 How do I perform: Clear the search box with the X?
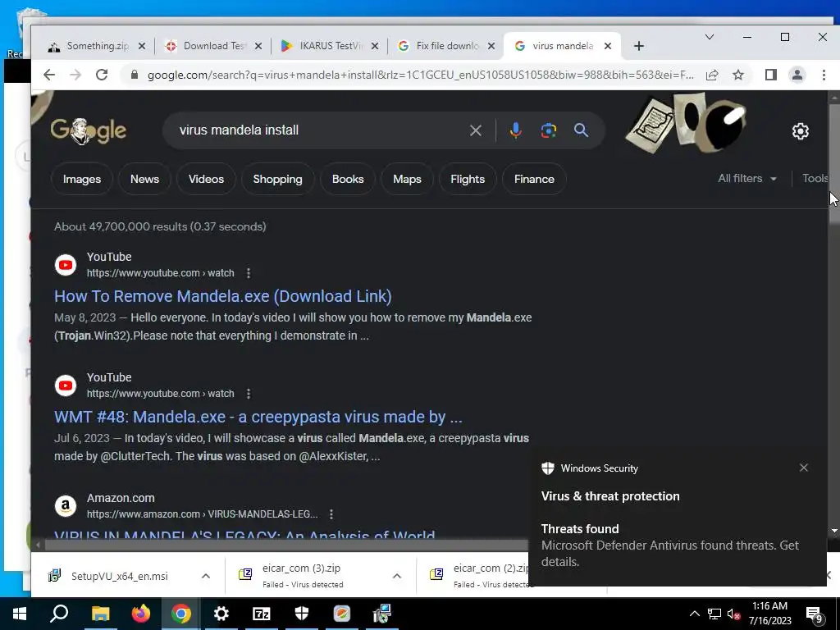click(x=475, y=130)
